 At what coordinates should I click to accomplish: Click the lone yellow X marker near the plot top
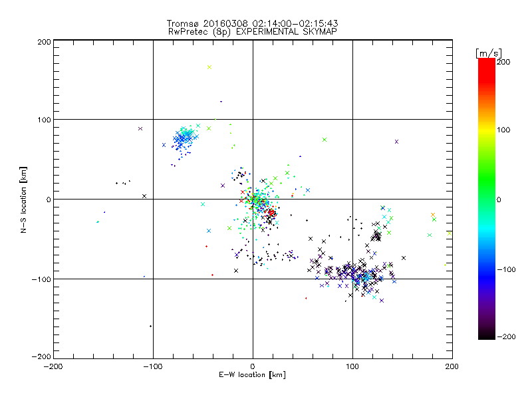point(209,67)
